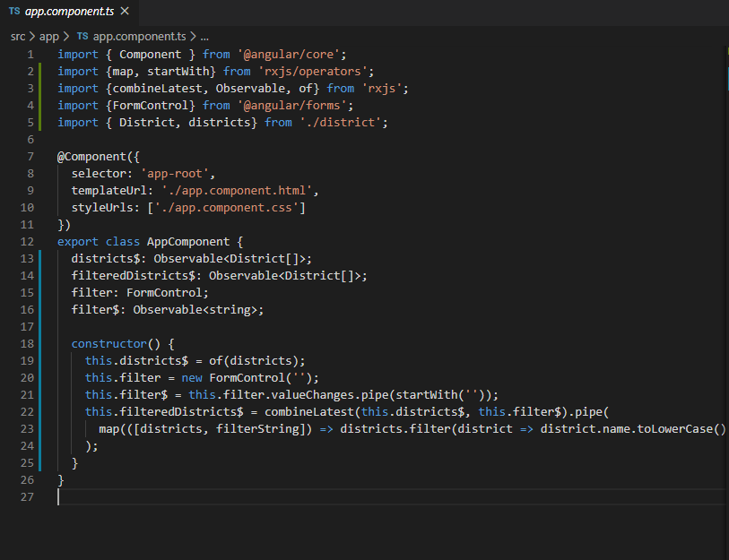Click 'toLowerCase' on line 23
729x560 pixels.
674,429
